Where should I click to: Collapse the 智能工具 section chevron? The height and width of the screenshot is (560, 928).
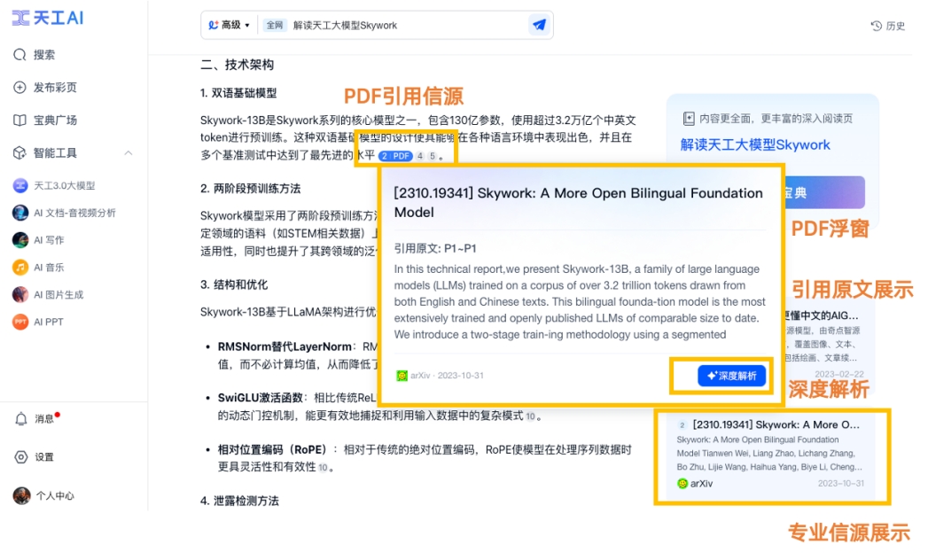(129, 152)
